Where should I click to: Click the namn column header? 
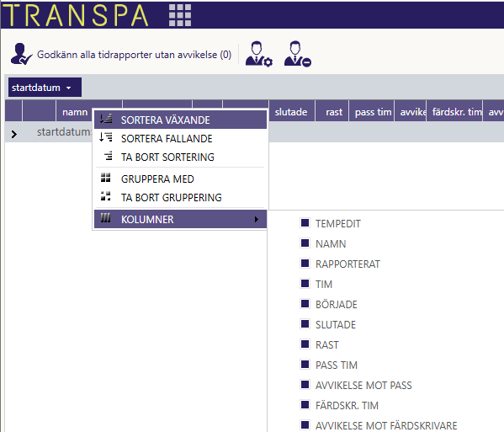pos(75,112)
